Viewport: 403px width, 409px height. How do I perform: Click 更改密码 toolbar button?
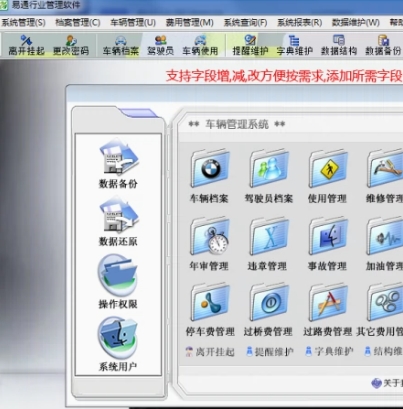71,45
